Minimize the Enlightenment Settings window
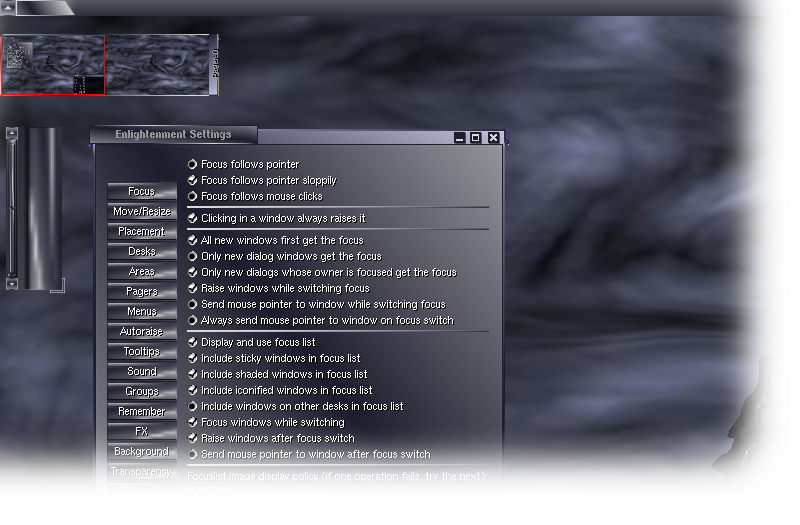Image resolution: width=800 pixels, height=525 pixels. [x=460, y=138]
